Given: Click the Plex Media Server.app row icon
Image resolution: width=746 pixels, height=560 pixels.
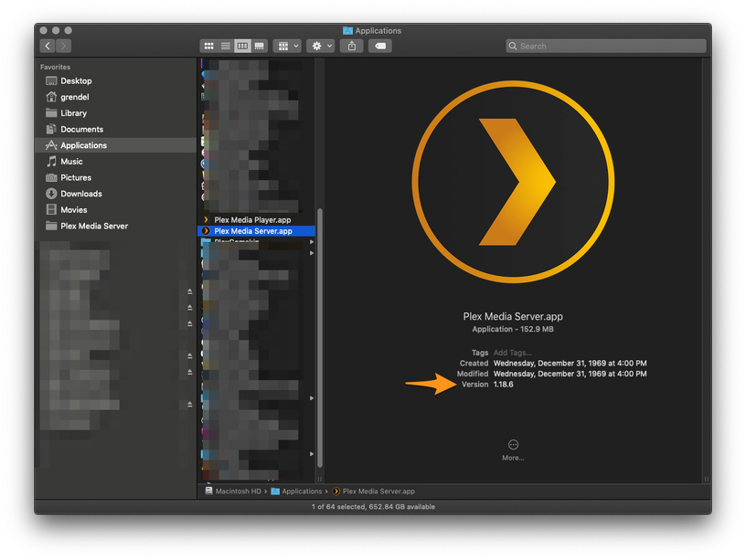Looking at the screenshot, I should point(206,231).
